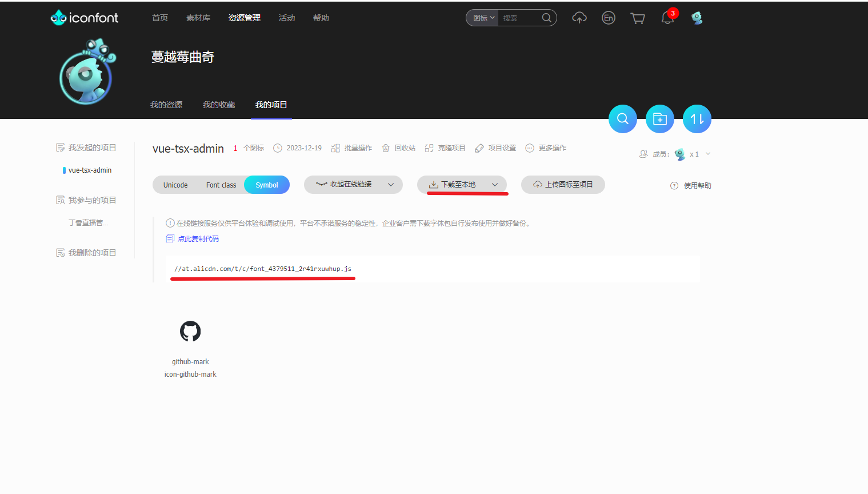868x494 pixels.
Task: Open 项目设置 project settings pencil icon
Action: (x=479, y=148)
